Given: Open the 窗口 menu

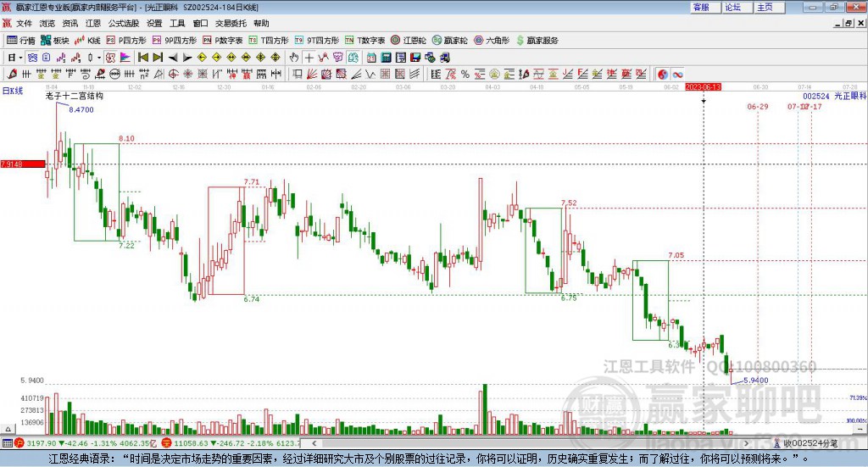Looking at the screenshot, I should (x=200, y=23).
